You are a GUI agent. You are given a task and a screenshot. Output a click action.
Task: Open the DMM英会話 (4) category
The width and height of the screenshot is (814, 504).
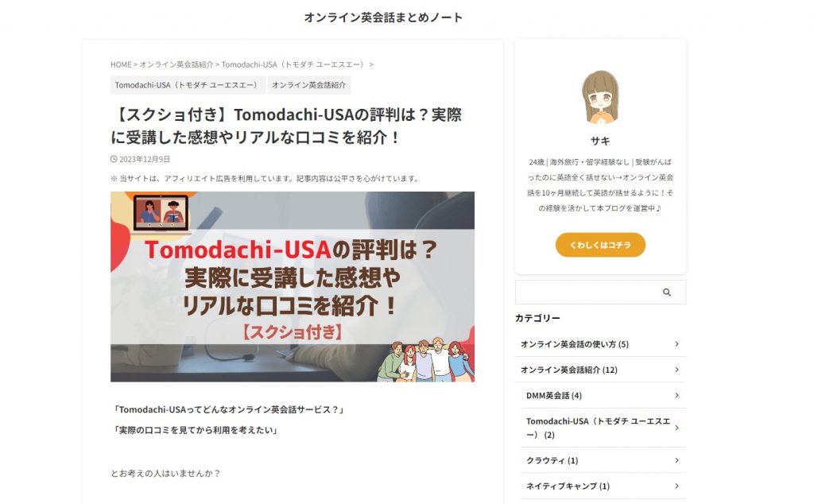[x=554, y=396]
